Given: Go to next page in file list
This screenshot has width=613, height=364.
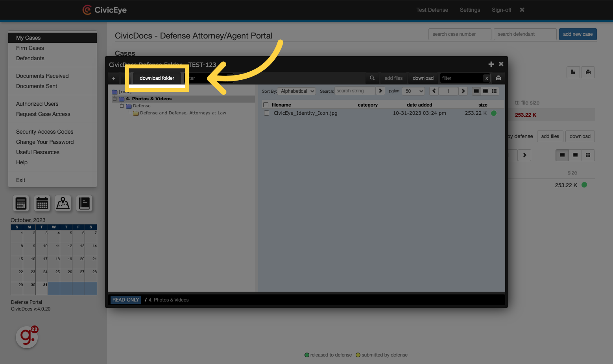Looking at the screenshot, I should 463,91.
